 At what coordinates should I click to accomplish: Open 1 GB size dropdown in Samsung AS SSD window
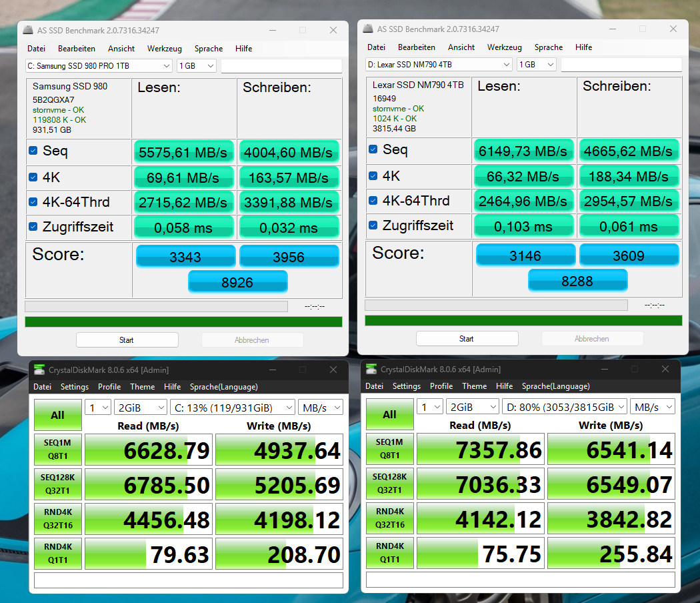pyautogui.click(x=197, y=65)
